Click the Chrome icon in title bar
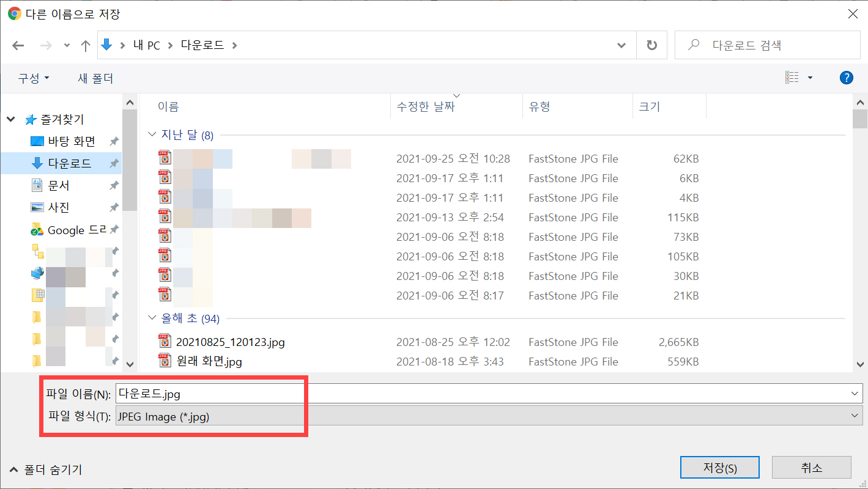Image resolution: width=868 pixels, height=489 pixels. (x=14, y=13)
